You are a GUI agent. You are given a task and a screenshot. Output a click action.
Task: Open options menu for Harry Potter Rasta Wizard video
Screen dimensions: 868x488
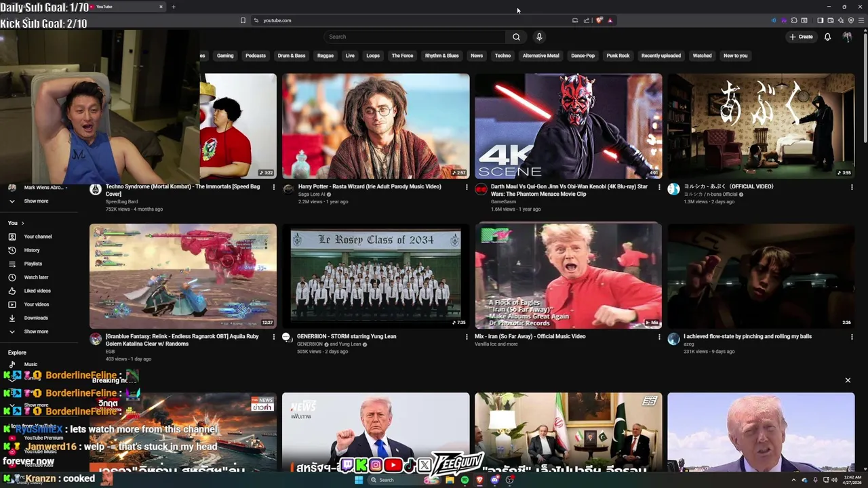point(467,187)
